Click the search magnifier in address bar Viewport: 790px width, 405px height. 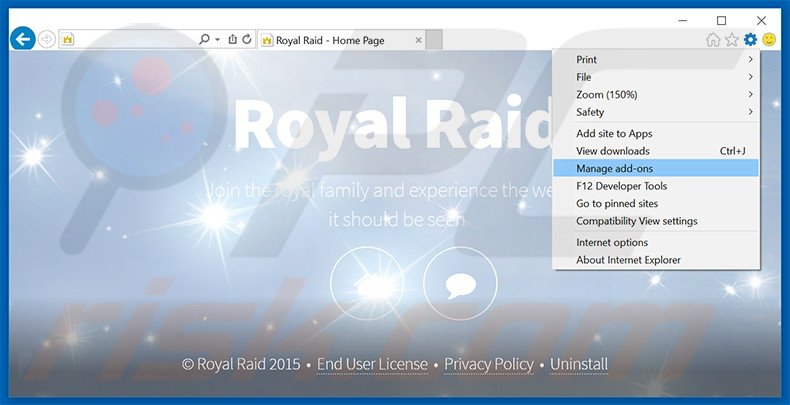[x=204, y=39]
